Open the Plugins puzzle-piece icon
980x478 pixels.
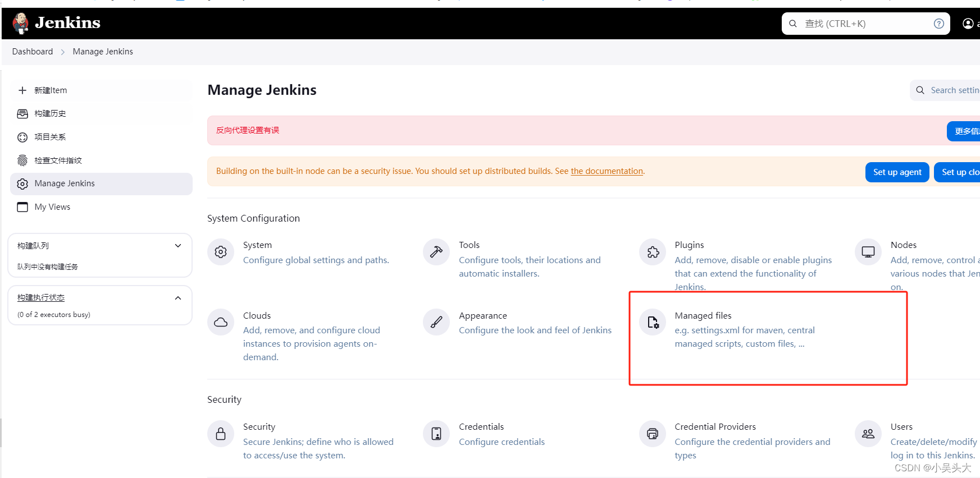click(653, 252)
